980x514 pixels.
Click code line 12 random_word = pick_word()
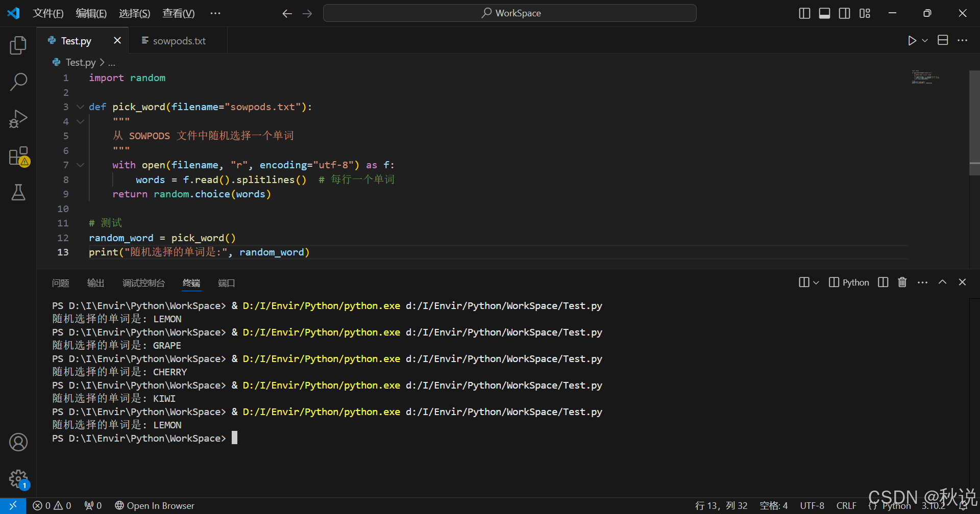[162, 238]
